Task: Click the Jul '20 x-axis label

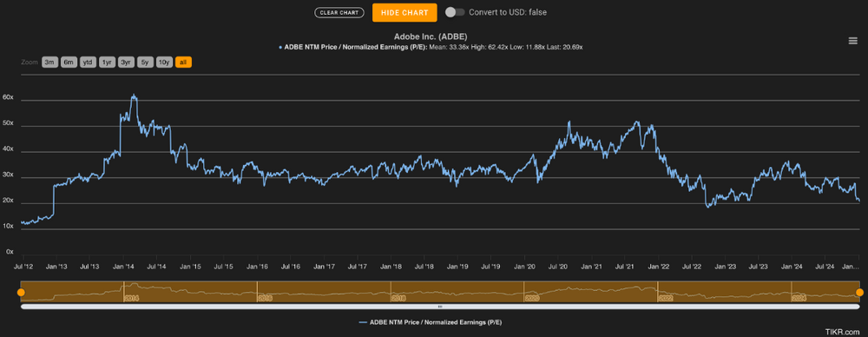Action: tap(558, 267)
